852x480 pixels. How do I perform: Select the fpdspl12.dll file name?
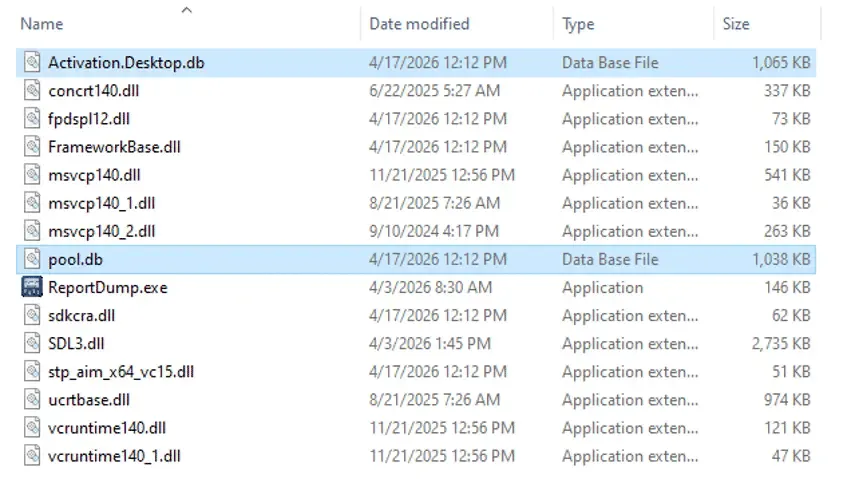click(89, 119)
